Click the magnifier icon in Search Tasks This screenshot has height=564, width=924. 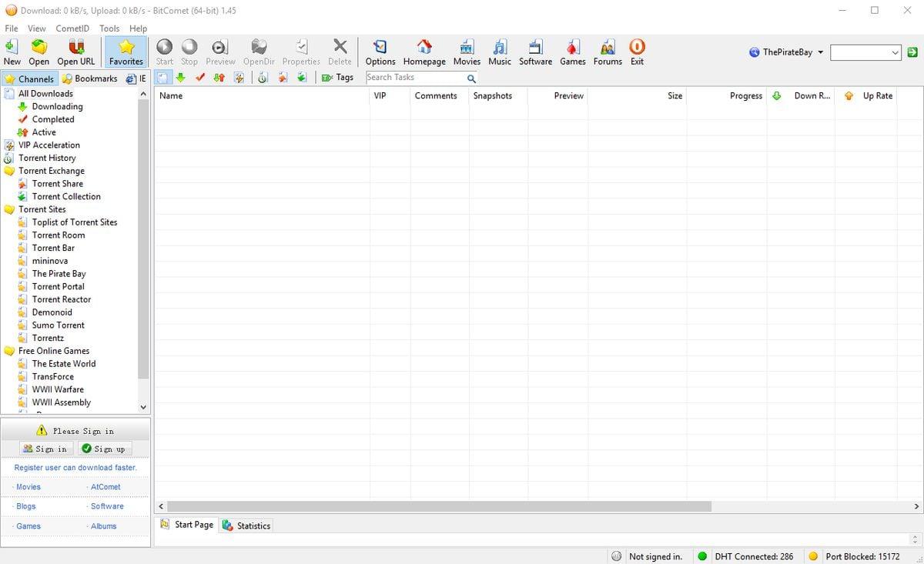click(x=471, y=78)
